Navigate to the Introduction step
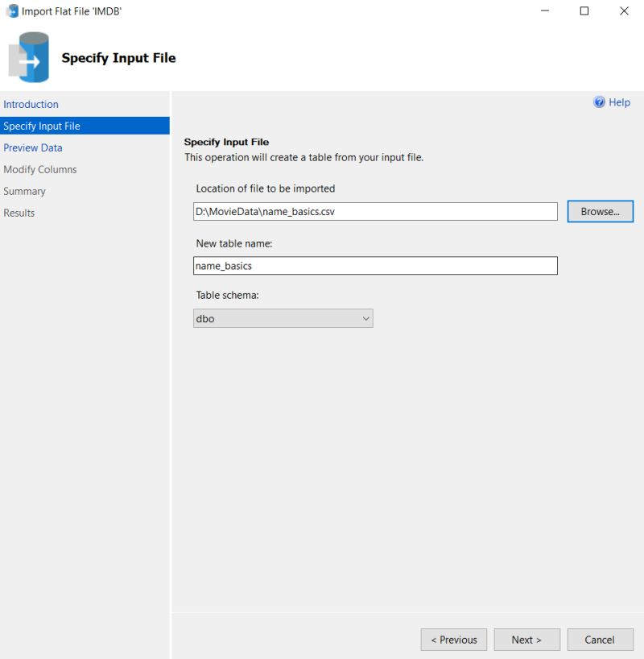 pos(31,104)
